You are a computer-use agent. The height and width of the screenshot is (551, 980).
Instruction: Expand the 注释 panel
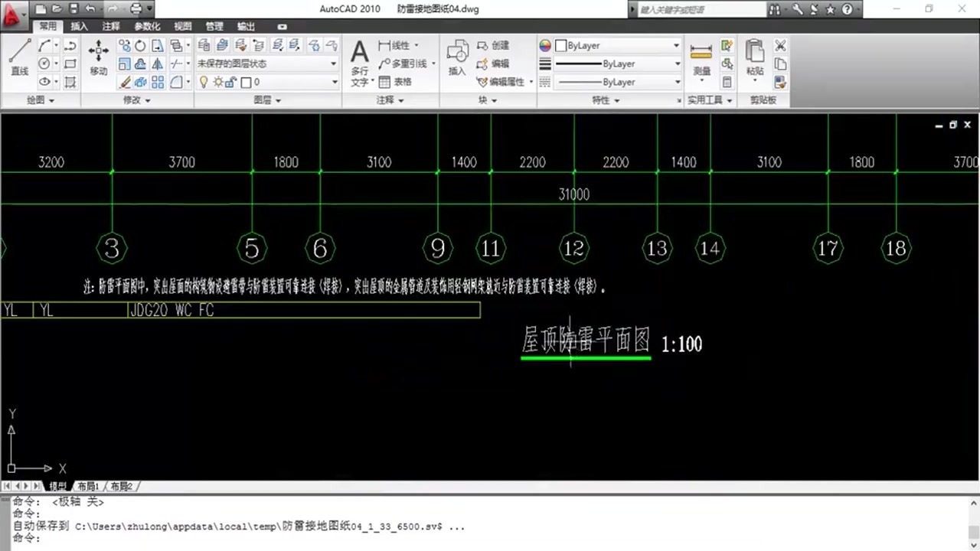[x=390, y=100]
